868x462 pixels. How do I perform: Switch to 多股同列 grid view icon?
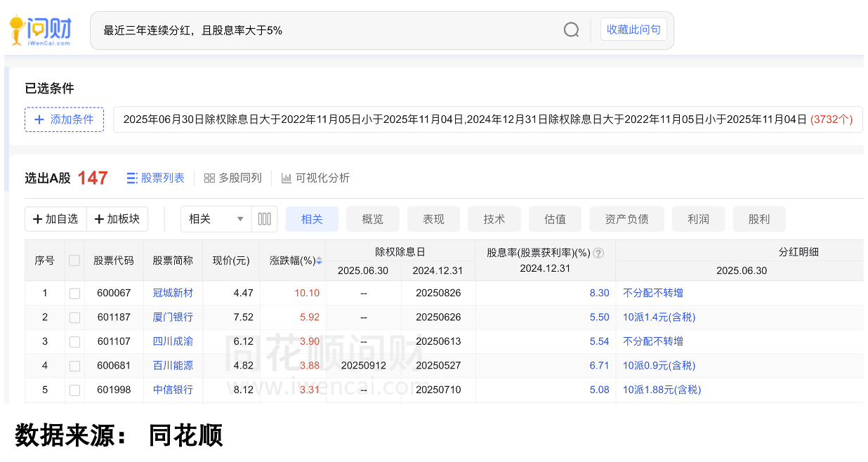(209, 178)
